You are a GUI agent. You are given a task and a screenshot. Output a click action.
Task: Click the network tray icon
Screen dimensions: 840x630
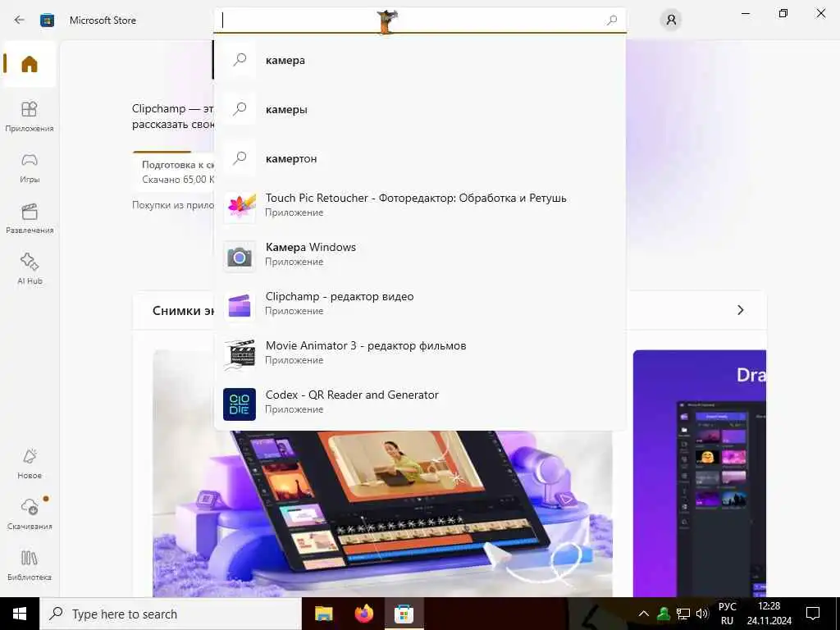point(683,614)
